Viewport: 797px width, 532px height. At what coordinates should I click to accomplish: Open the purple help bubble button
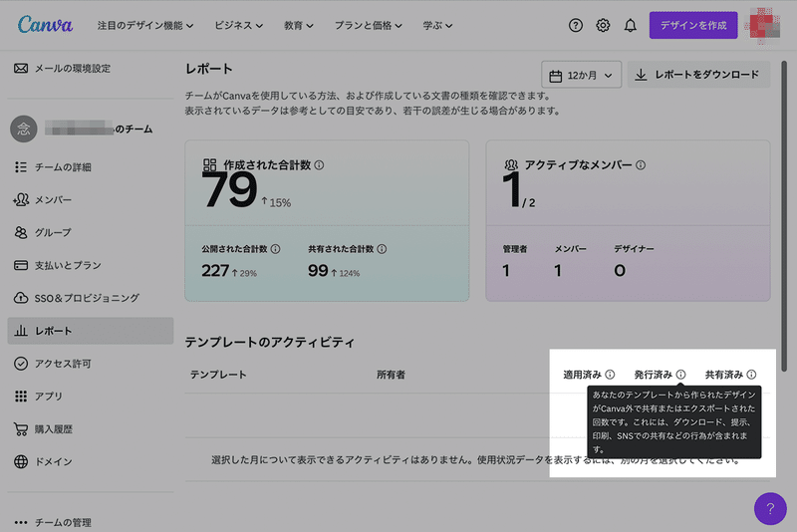tap(770, 508)
